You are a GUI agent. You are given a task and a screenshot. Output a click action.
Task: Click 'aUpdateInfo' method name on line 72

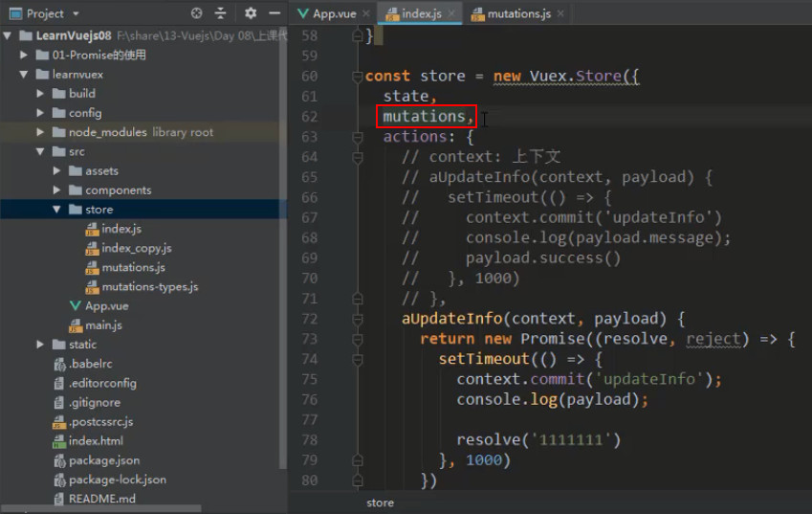[451, 318]
